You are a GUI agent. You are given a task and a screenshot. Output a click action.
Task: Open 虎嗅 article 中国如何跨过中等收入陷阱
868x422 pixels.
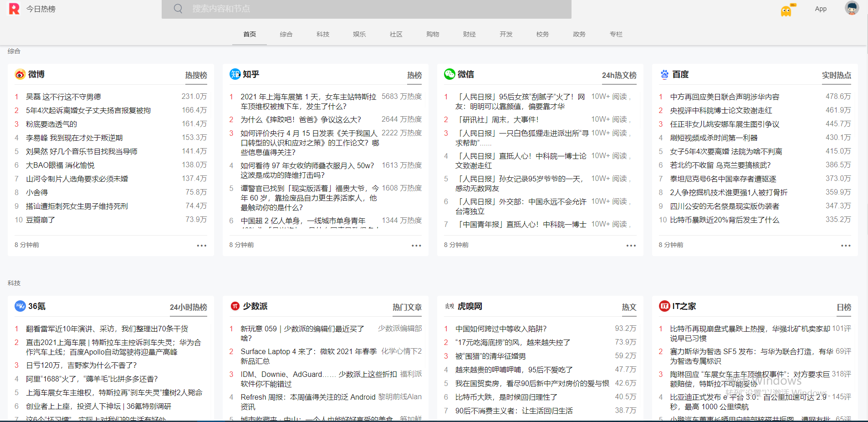501,329
